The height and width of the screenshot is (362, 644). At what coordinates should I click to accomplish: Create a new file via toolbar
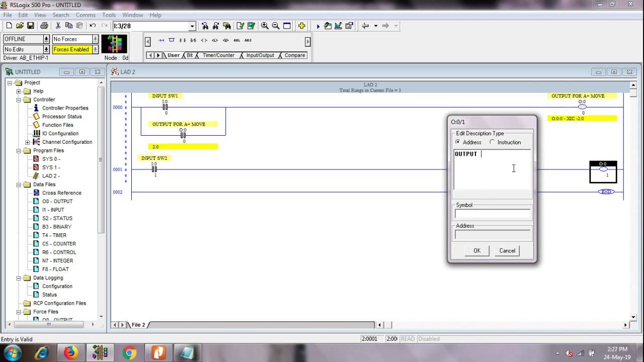tap(9, 26)
